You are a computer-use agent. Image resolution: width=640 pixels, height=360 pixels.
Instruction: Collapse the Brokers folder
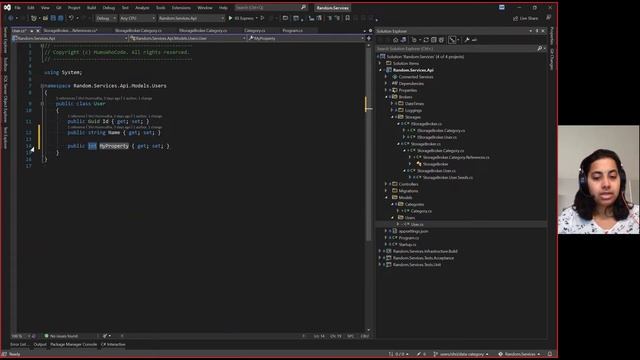pos(386,97)
